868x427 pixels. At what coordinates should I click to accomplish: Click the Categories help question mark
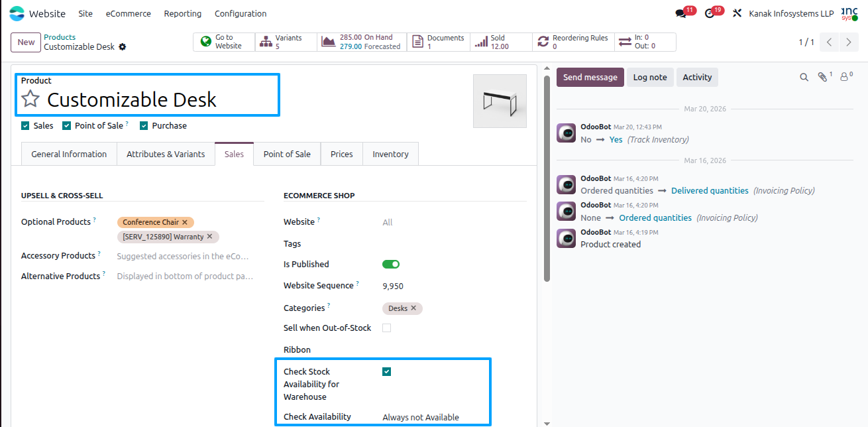(329, 306)
